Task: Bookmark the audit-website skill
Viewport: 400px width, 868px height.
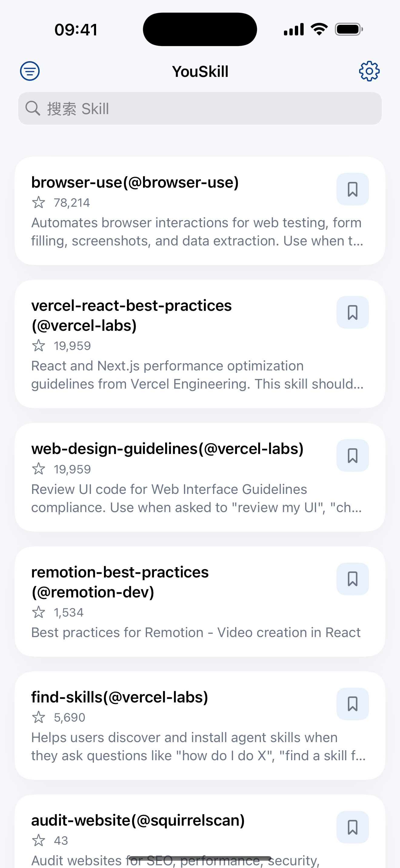Action: click(352, 827)
